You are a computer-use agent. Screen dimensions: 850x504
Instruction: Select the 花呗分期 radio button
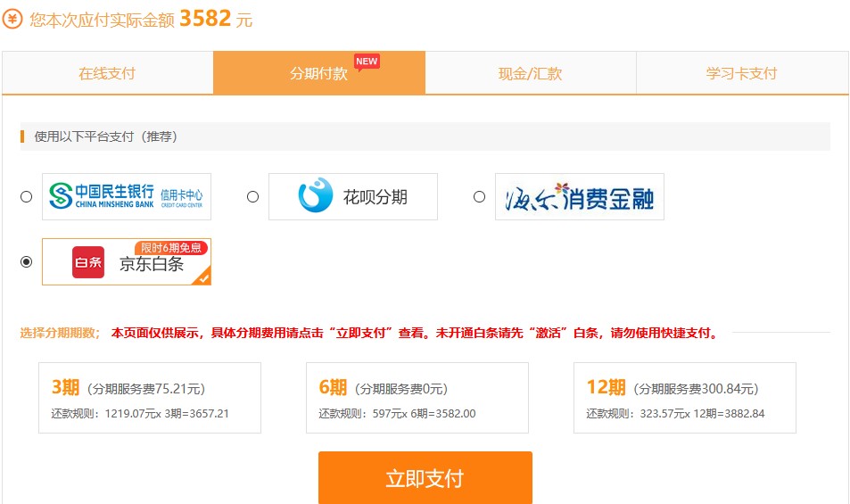pyautogui.click(x=252, y=196)
